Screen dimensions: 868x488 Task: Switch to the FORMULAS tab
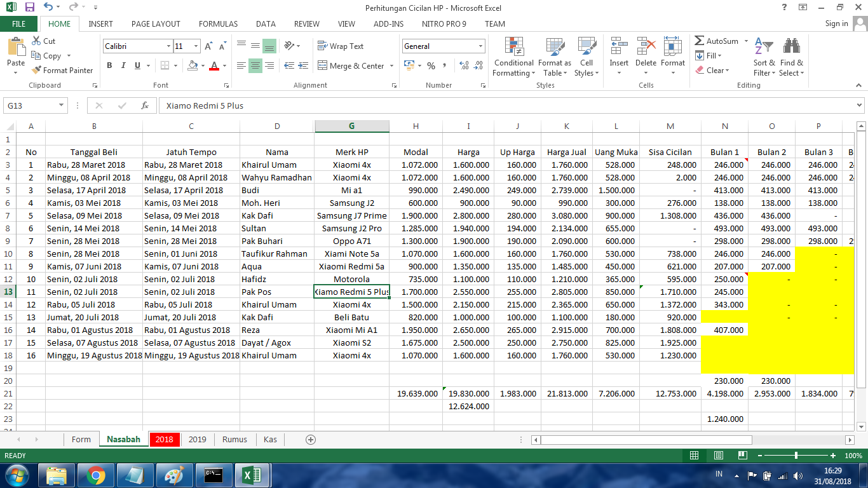(218, 24)
